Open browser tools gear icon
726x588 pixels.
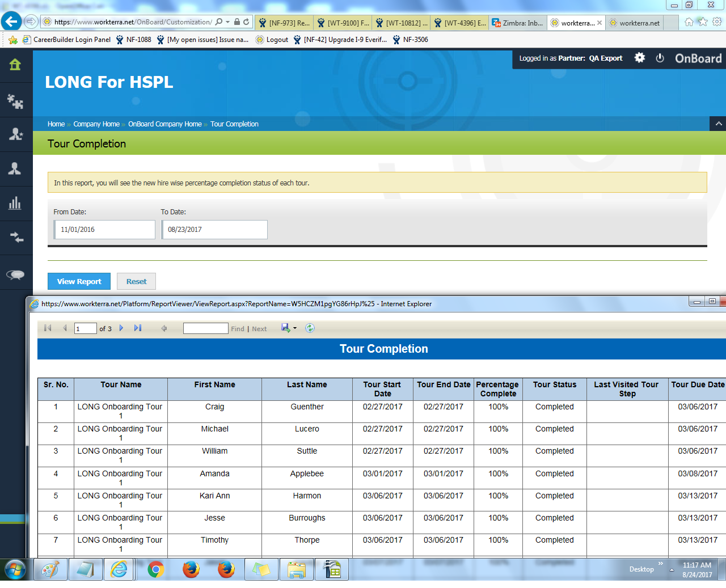pos(717,22)
